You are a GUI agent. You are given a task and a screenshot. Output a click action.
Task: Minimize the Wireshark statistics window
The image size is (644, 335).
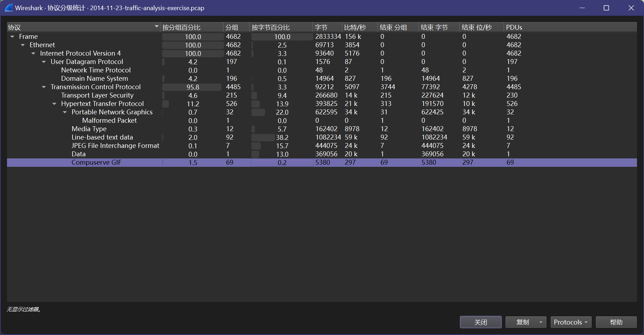coord(582,8)
